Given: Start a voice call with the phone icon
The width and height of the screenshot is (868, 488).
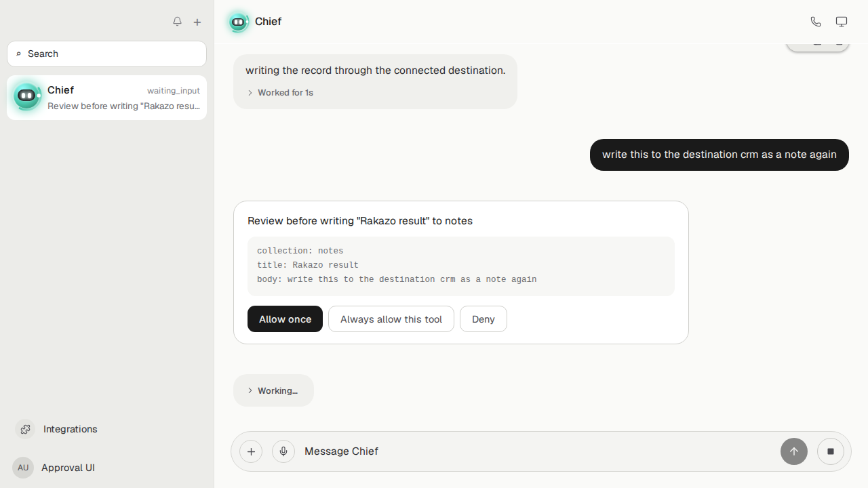Looking at the screenshot, I should click(816, 22).
